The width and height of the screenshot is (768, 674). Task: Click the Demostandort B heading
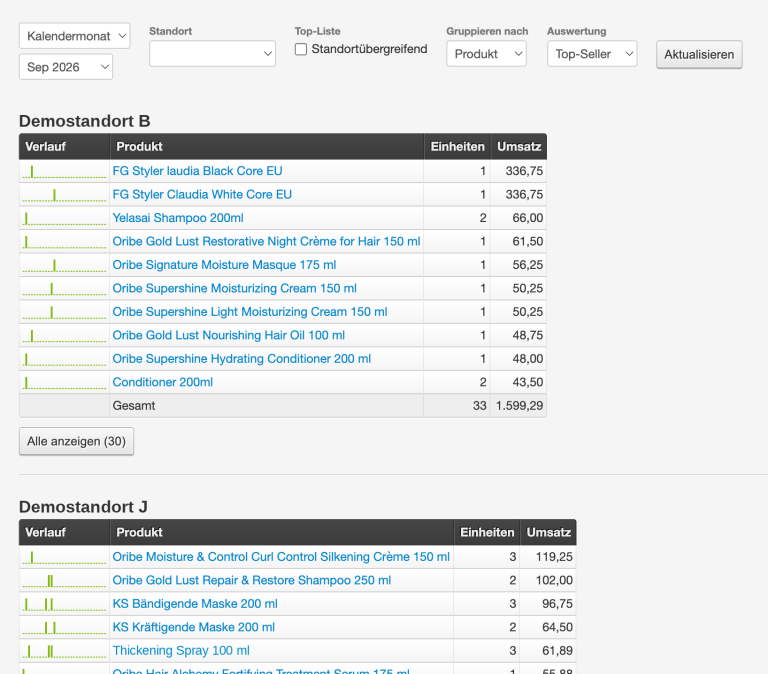pyautogui.click(x=85, y=121)
